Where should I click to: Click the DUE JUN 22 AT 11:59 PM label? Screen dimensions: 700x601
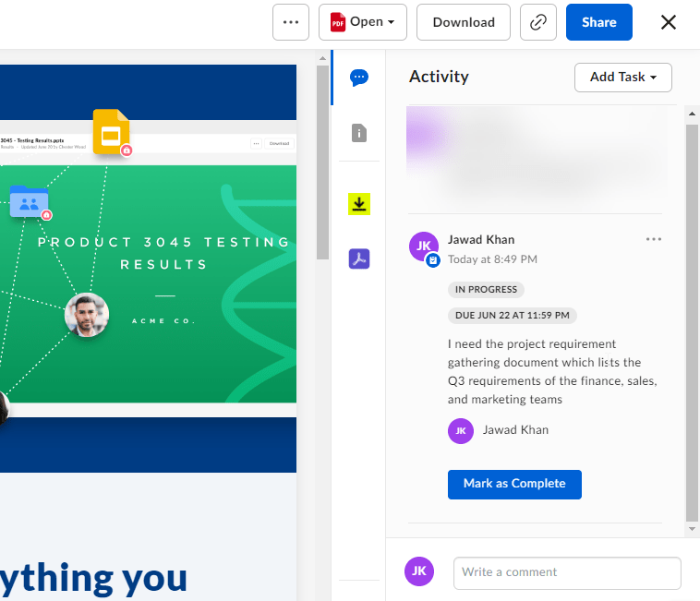pyautogui.click(x=512, y=316)
